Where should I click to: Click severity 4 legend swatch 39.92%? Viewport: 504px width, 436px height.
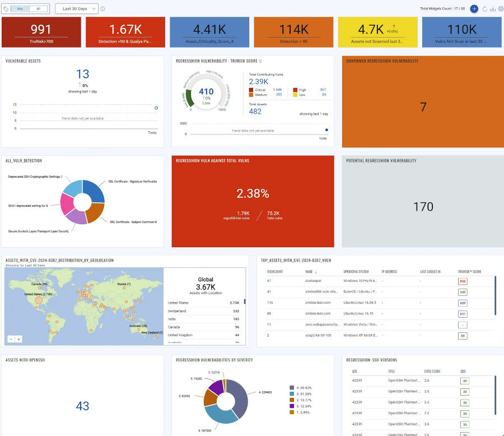pos(292,388)
